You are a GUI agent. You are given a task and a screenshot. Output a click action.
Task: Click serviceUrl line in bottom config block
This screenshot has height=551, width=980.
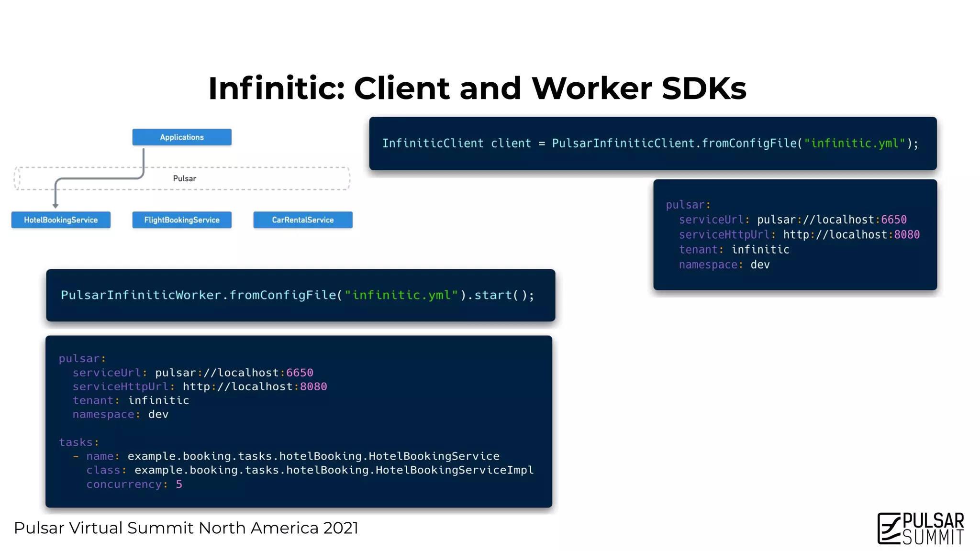[x=193, y=373]
